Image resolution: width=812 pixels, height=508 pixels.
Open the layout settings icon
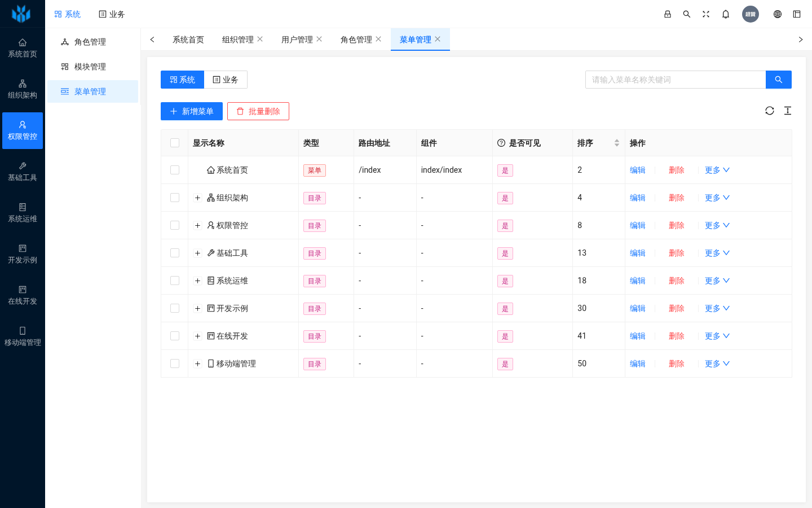pos(797,14)
